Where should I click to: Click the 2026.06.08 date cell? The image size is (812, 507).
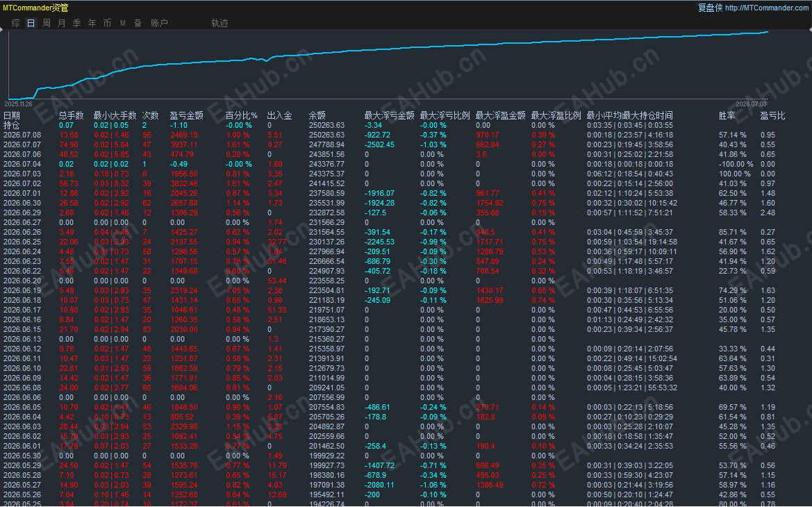[22, 388]
